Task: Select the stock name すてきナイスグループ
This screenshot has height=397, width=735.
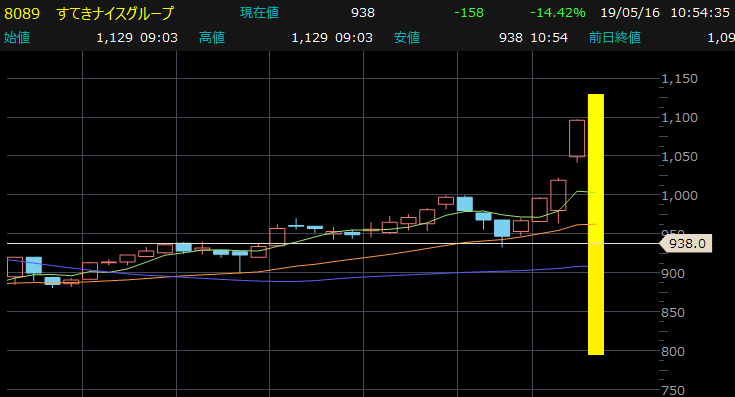Action: pyautogui.click(x=115, y=13)
